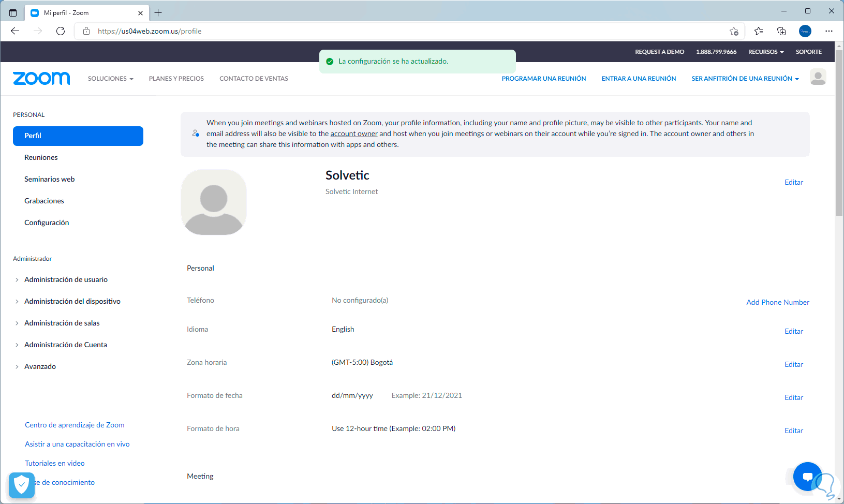This screenshot has height=504, width=844.
Task: Open Seminarios web in the sidebar
Action: coord(49,179)
